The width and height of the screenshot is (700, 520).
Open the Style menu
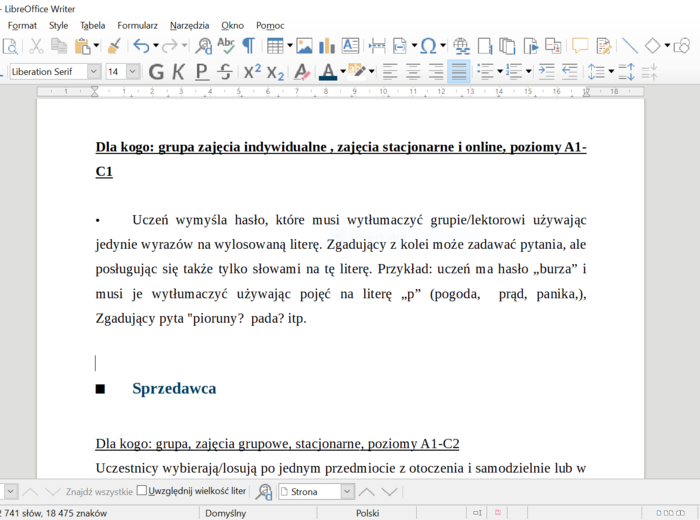(x=58, y=25)
